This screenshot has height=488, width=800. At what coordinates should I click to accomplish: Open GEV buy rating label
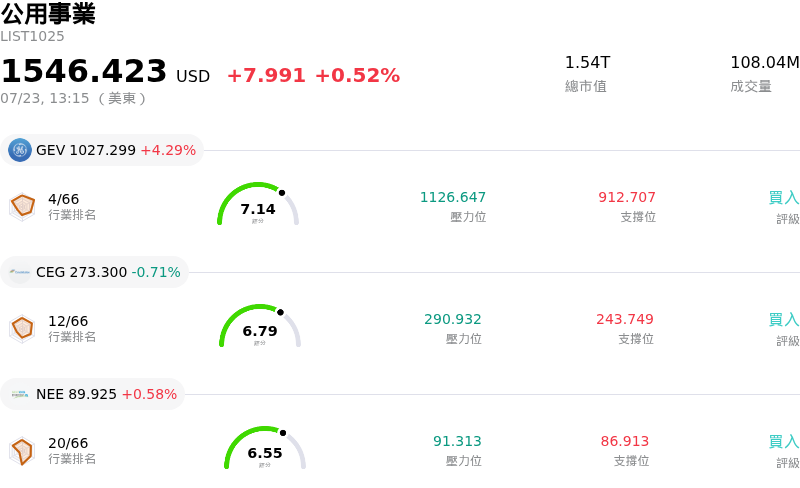(x=784, y=198)
